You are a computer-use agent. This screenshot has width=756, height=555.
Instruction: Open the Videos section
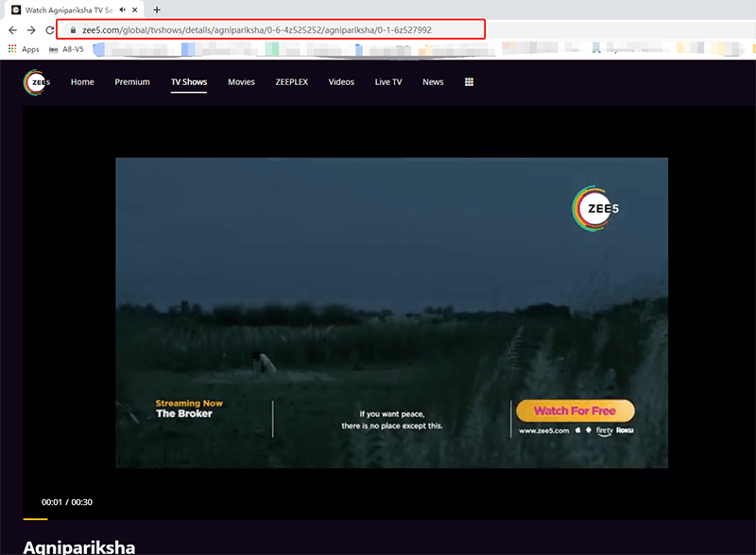tap(341, 82)
